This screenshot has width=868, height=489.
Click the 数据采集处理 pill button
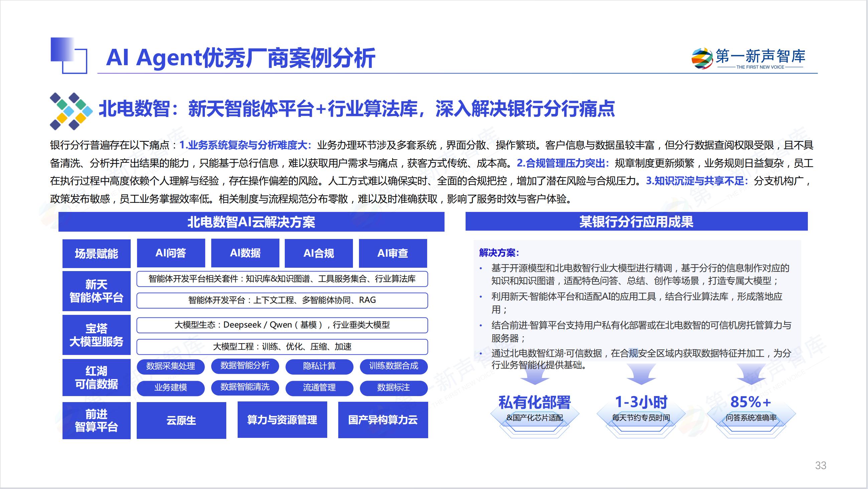pos(170,366)
